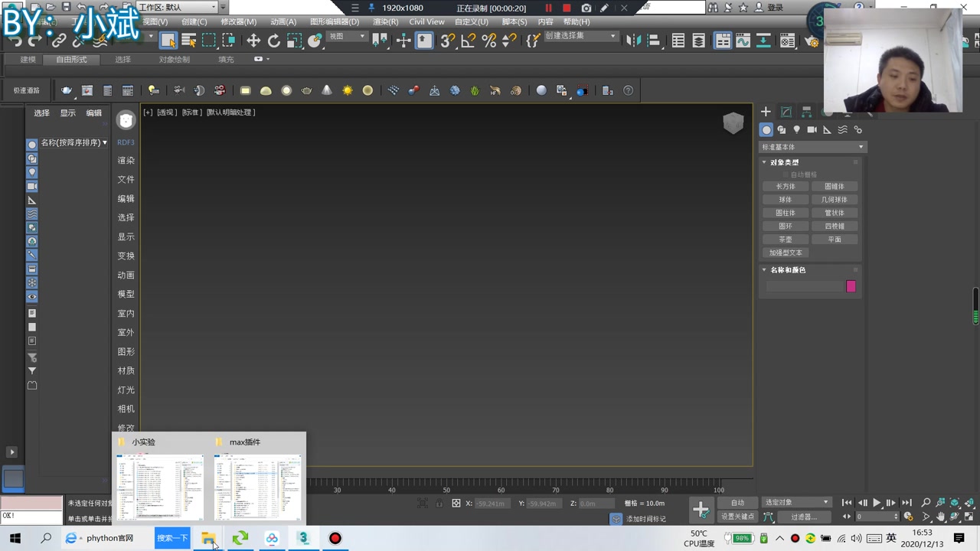Open the Create panel plus tab
This screenshot has width=980, height=551.
coord(766,112)
